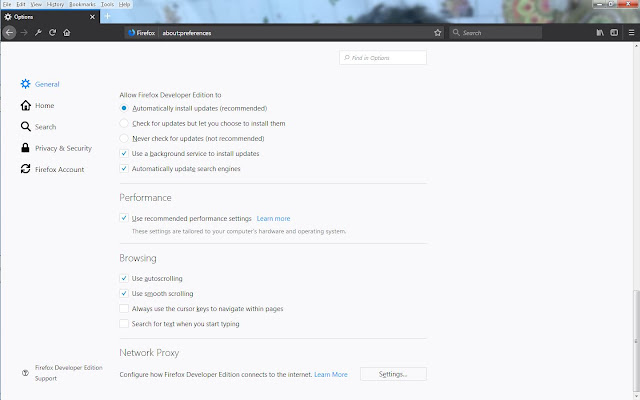Toggle the sidebars icon in toolbar

pyautogui.click(x=614, y=33)
